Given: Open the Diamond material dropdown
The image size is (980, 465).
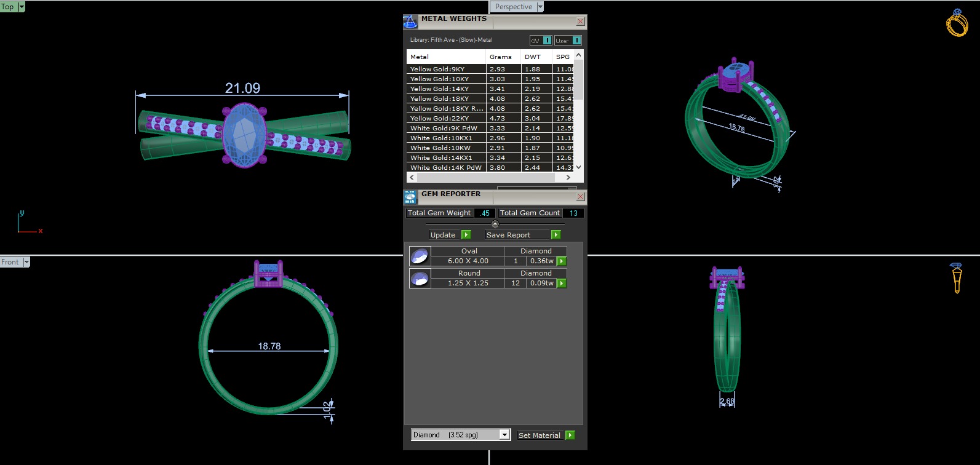Looking at the screenshot, I should (x=504, y=435).
